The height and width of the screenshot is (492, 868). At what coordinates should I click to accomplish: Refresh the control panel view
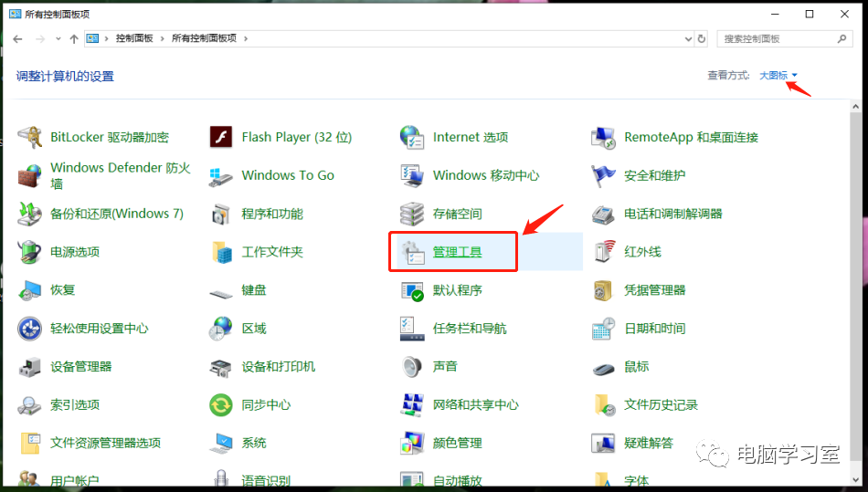tap(702, 38)
